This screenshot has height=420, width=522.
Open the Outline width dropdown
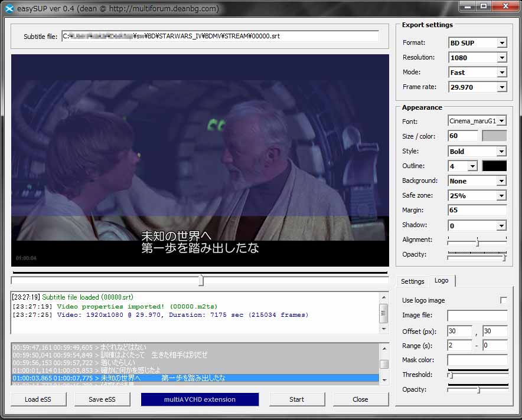(463, 166)
